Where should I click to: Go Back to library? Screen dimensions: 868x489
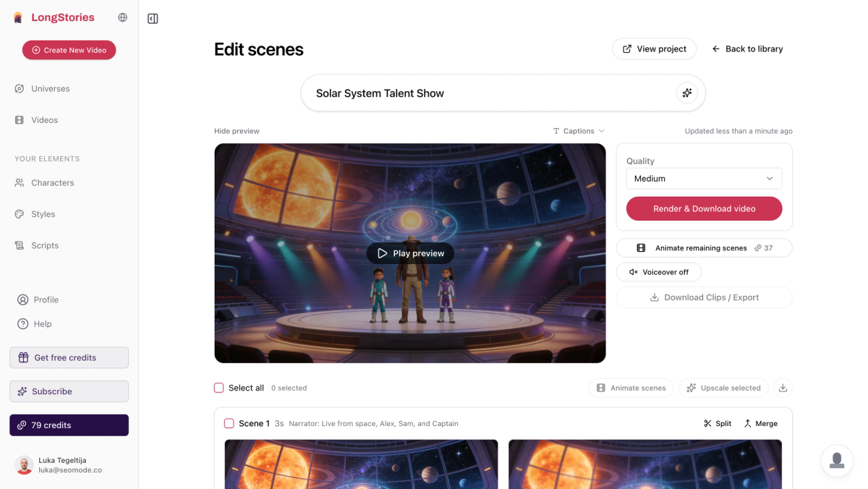[x=747, y=48]
